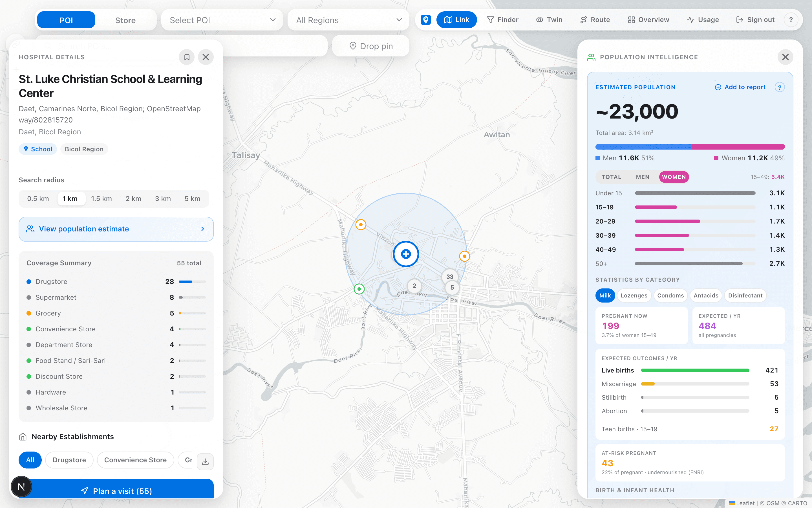This screenshot has width=812, height=508.
Task: Select the Antacids category chip
Action: tap(706, 296)
